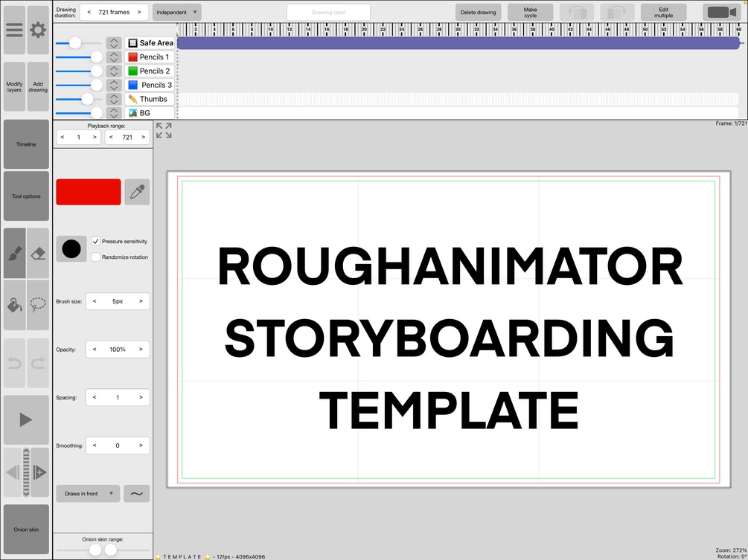Decrease playback range start frame
This screenshot has height=560, width=748.
(63, 138)
